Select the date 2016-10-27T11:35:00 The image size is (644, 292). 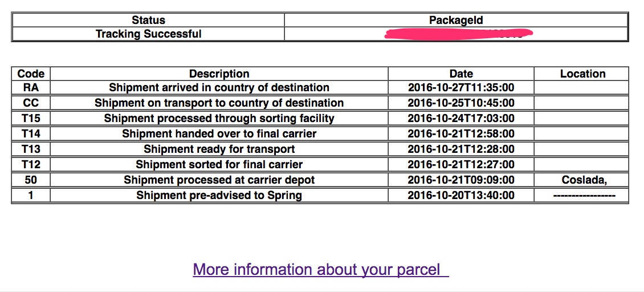click(461, 88)
